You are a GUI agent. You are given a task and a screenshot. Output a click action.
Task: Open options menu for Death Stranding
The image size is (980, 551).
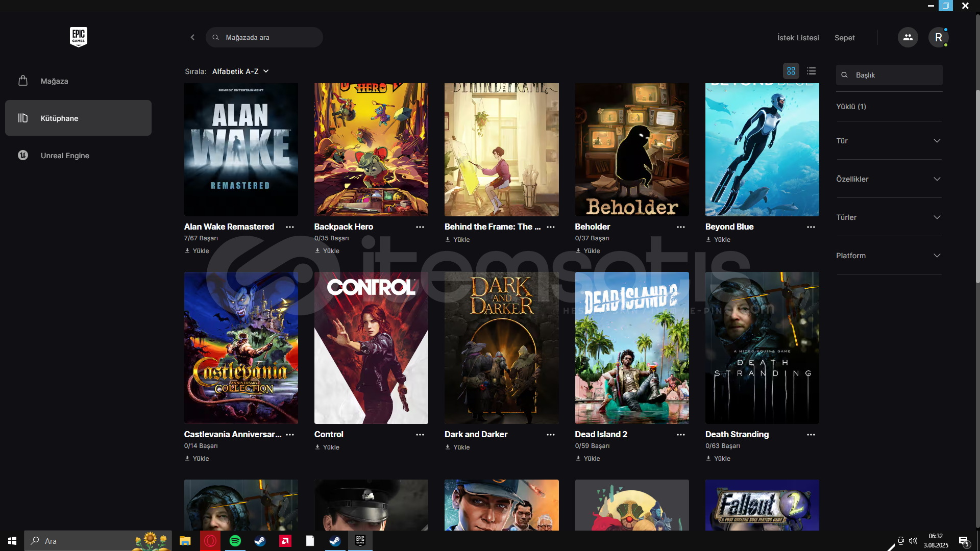tap(811, 435)
